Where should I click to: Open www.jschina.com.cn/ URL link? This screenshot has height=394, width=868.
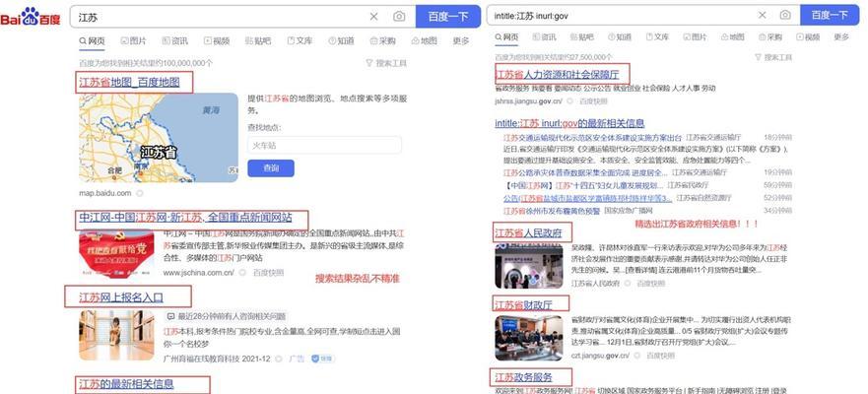point(199,272)
